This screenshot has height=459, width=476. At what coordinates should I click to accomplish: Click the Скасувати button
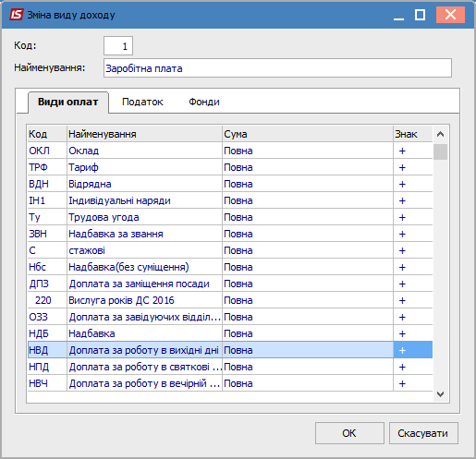coord(423,433)
